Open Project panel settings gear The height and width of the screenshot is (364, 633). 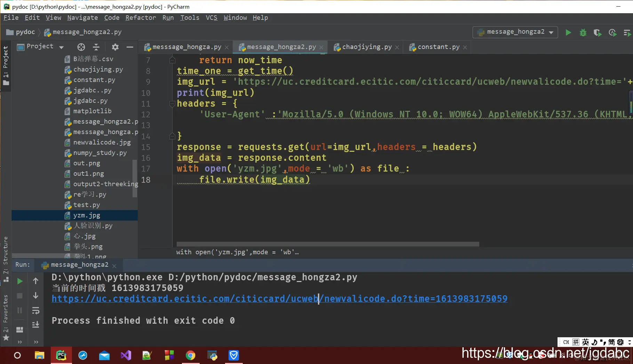click(115, 47)
